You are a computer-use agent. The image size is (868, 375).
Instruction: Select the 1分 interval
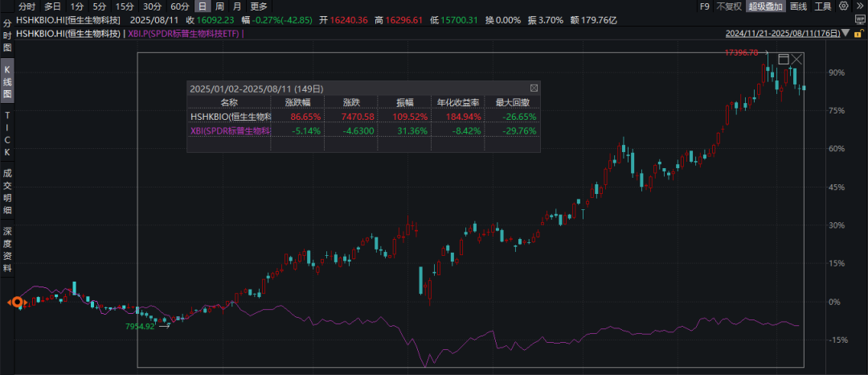(76, 6)
